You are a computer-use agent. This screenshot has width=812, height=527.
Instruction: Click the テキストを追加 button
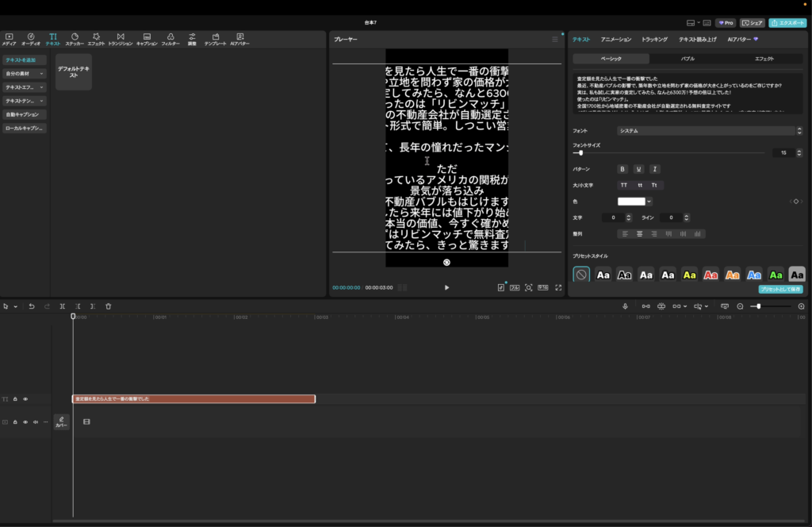click(x=25, y=60)
